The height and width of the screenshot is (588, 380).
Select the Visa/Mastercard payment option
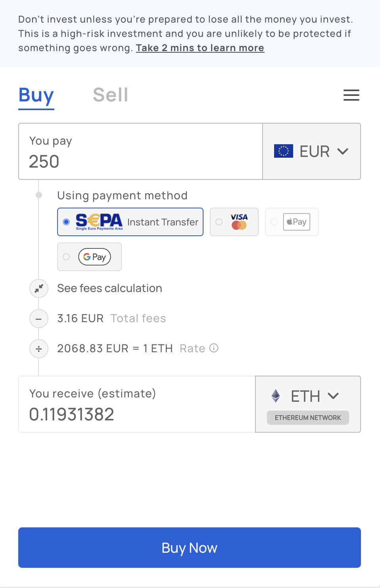(234, 222)
